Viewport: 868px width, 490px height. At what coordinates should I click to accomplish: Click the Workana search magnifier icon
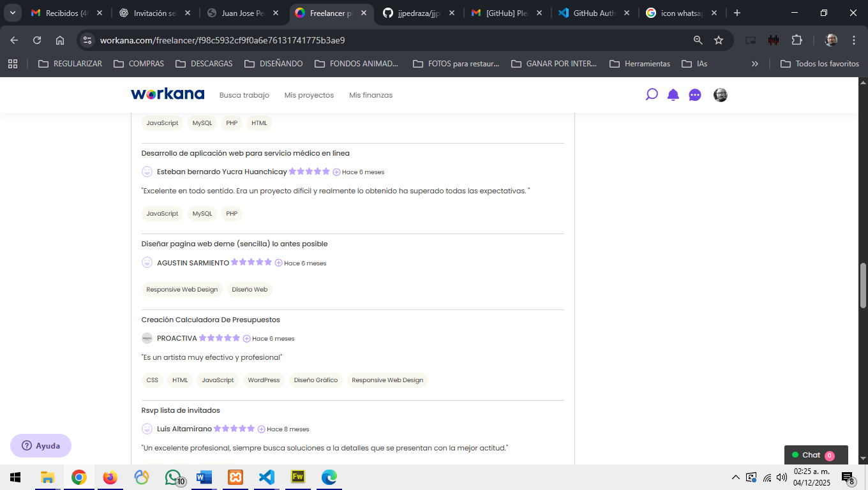click(x=652, y=95)
